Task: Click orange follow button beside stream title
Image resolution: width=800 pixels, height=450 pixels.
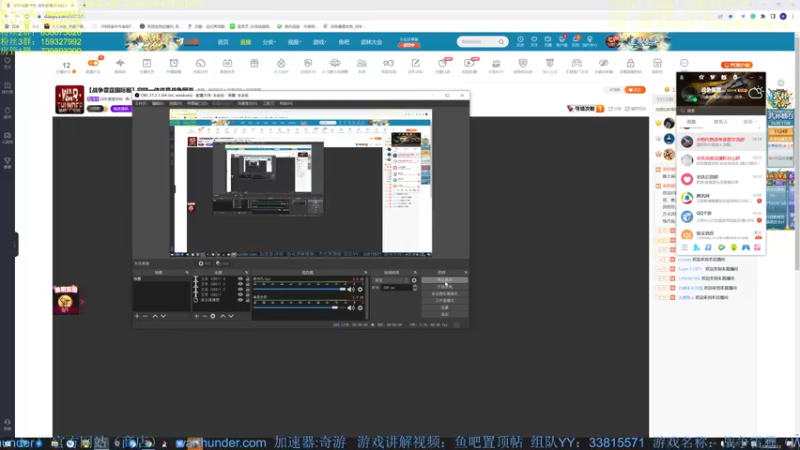Action: coord(635,90)
